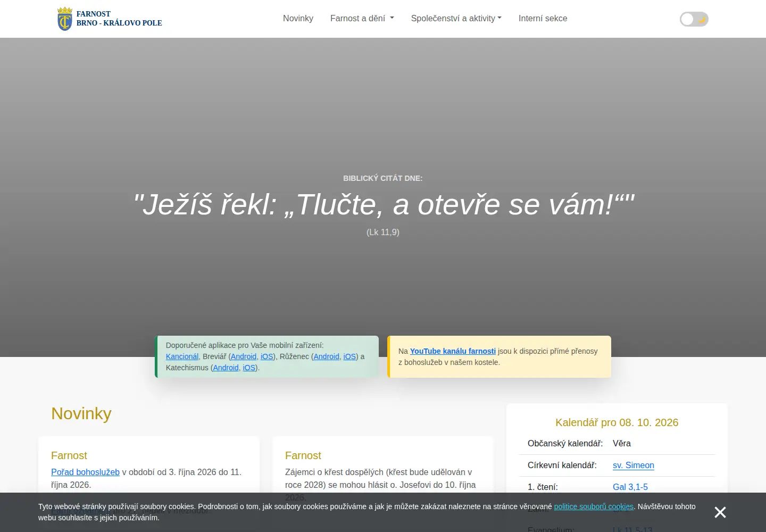Click FARNOST BRNO - KRÁLOVO POLE title
This screenshot has width=766, height=532.
[x=119, y=19]
